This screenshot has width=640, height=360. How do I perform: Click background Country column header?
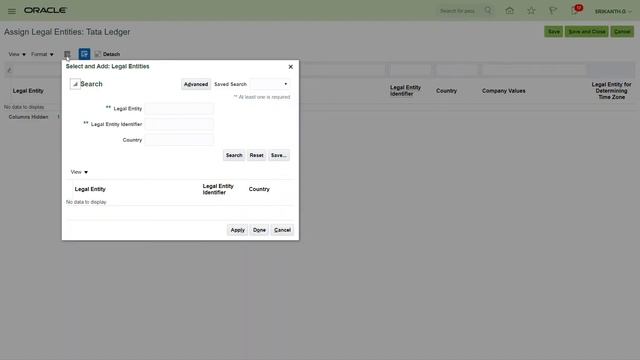click(447, 91)
